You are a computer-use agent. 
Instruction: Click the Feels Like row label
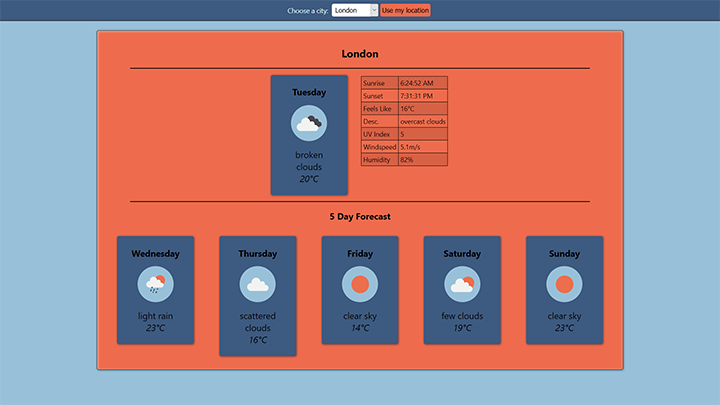pyautogui.click(x=379, y=109)
